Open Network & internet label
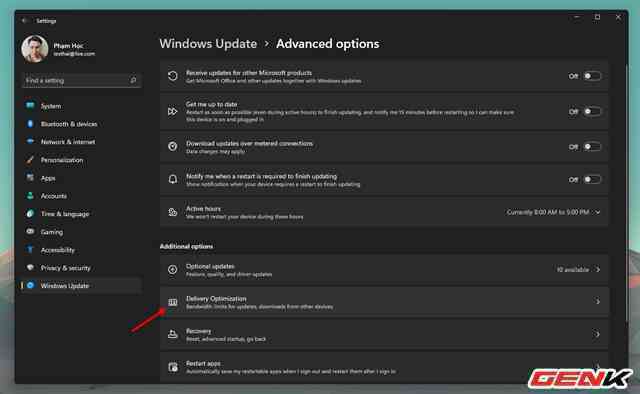The height and width of the screenshot is (394, 640). 68,142
